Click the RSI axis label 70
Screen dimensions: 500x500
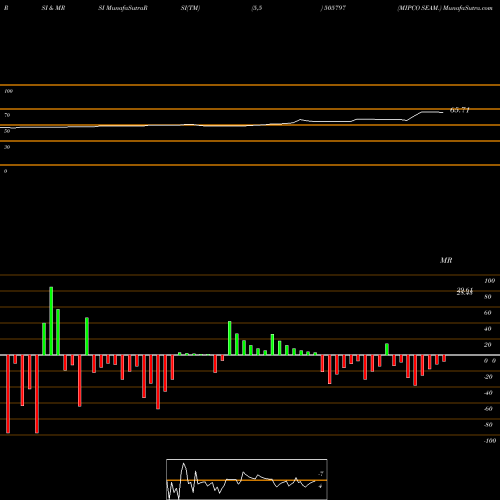click(7, 115)
